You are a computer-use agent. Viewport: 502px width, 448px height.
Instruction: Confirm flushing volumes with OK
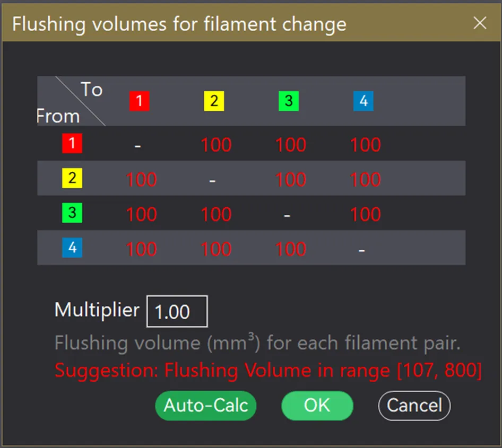pos(317,406)
